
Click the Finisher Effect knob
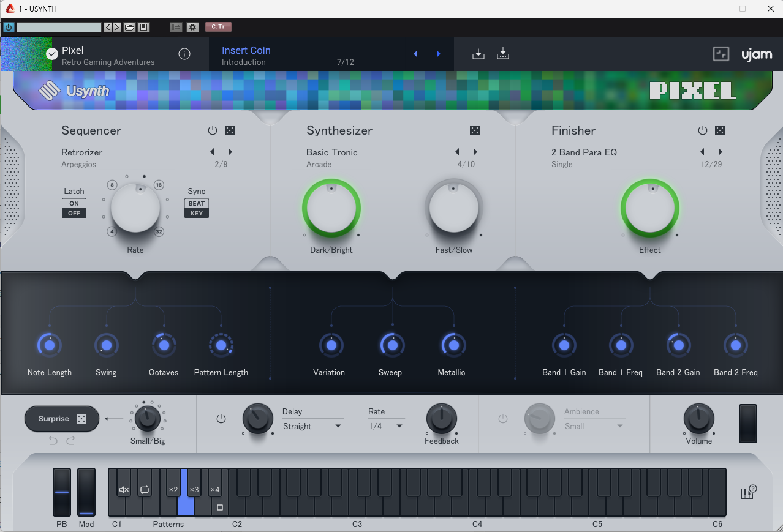650,208
